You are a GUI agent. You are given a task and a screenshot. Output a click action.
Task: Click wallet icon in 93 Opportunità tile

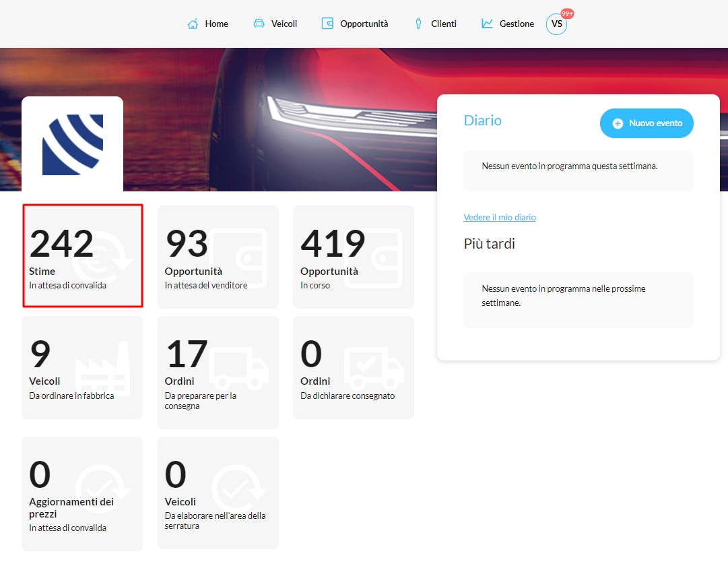click(238, 258)
